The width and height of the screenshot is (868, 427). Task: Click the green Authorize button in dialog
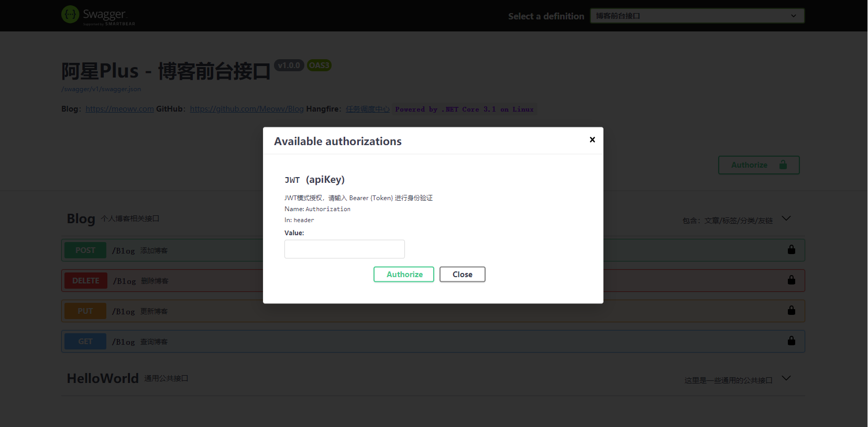(x=404, y=274)
